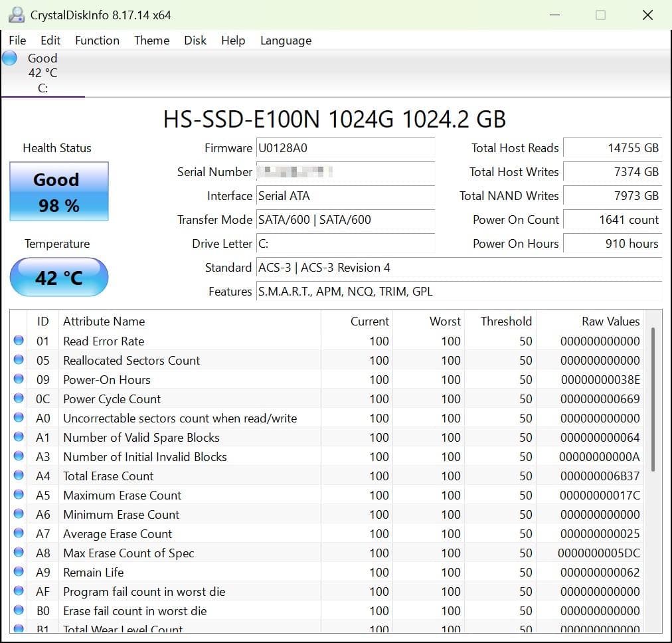Click the Threshold column header
The image size is (672, 643).
tap(500, 321)
